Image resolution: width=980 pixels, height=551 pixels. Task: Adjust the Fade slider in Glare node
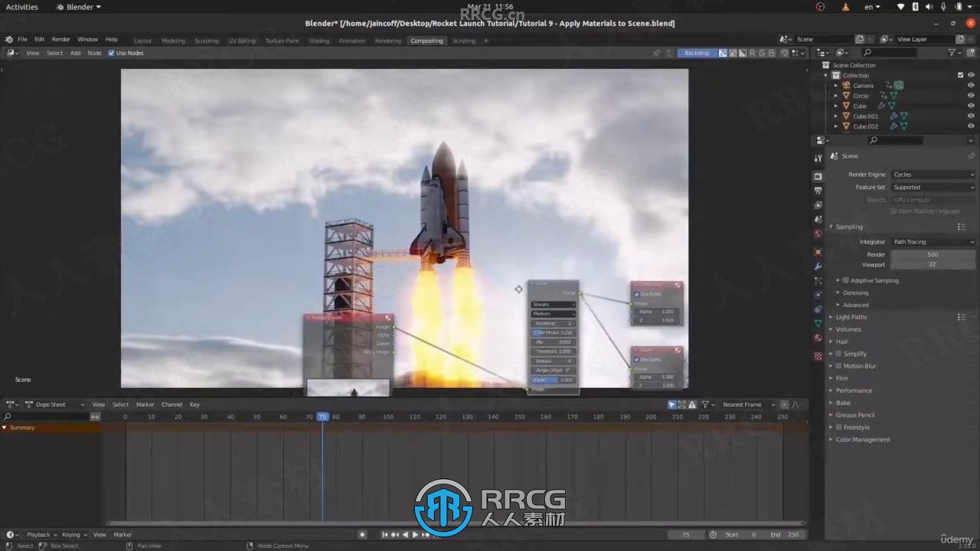click(553, 380)
